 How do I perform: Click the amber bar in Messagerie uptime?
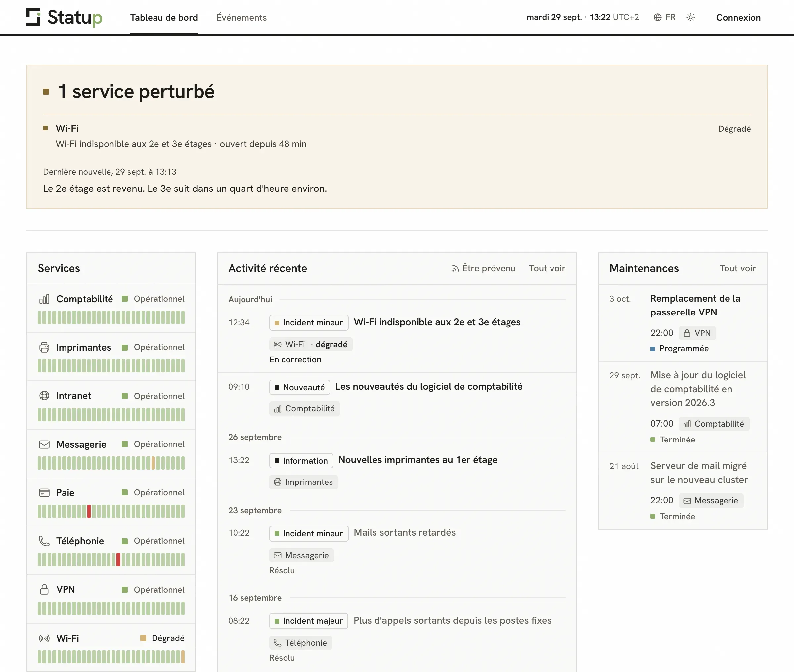click(153, 463)
